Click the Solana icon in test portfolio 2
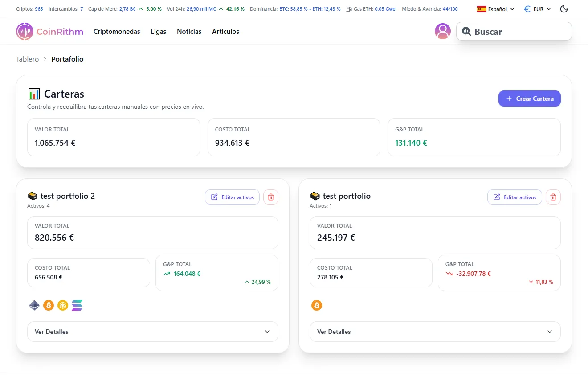The width and height of the screenshot is (588, 386). pyautogui.click(x=77, y=305)
